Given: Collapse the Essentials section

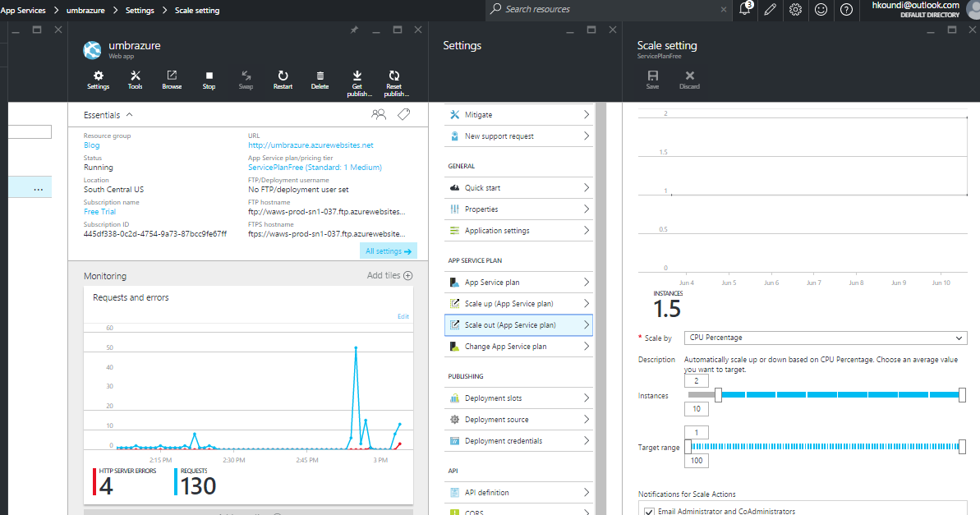Looking at the screenshot, I should [129, 115].
